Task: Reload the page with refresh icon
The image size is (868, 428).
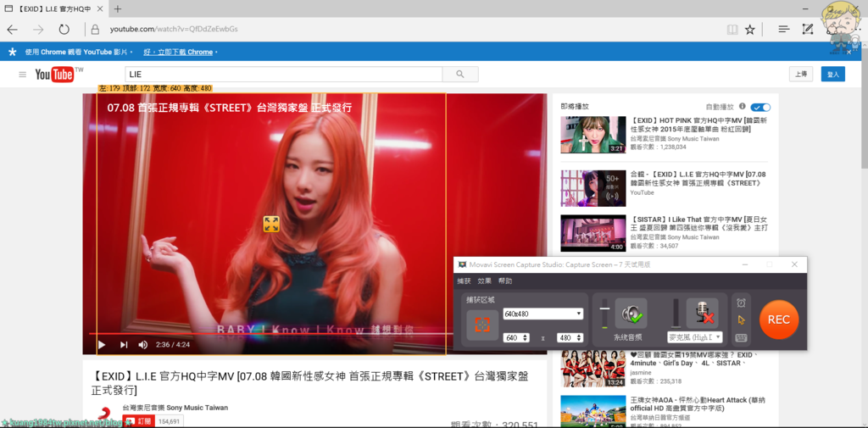Action: point(64,30)
